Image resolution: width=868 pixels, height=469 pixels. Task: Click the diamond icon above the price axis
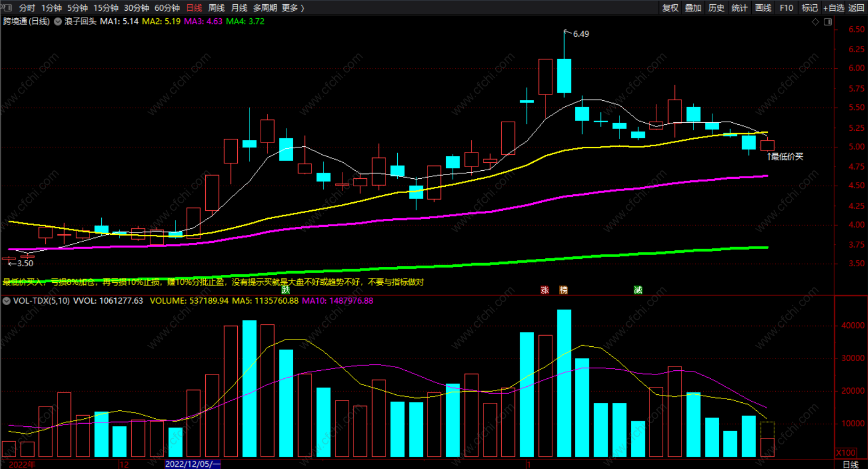[815, 22]
